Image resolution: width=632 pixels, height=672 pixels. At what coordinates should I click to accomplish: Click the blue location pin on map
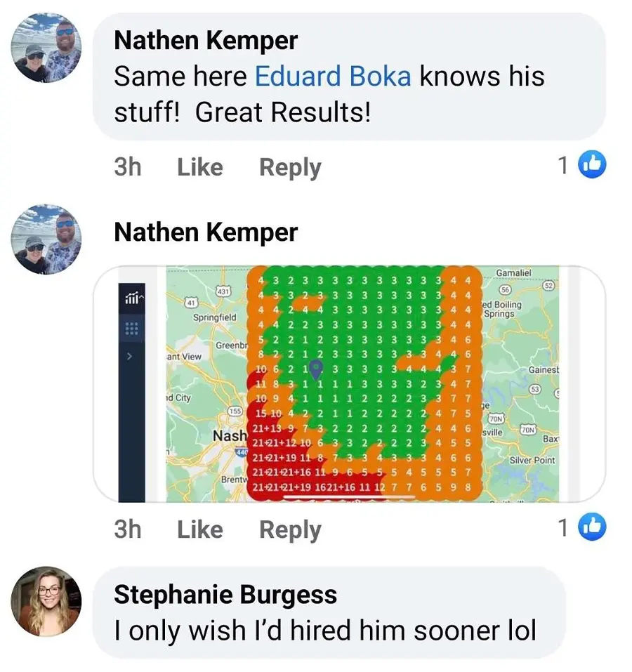[x=316, y=369]
